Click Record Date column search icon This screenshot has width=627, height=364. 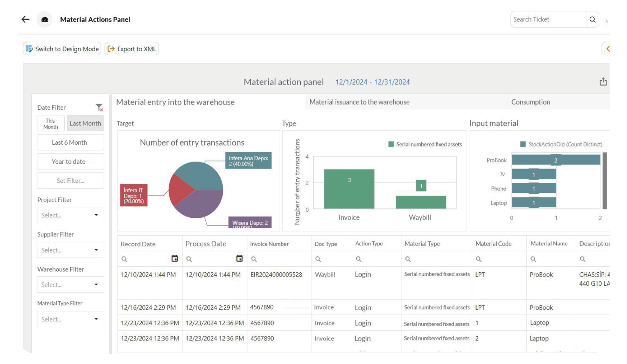[124, 259]
